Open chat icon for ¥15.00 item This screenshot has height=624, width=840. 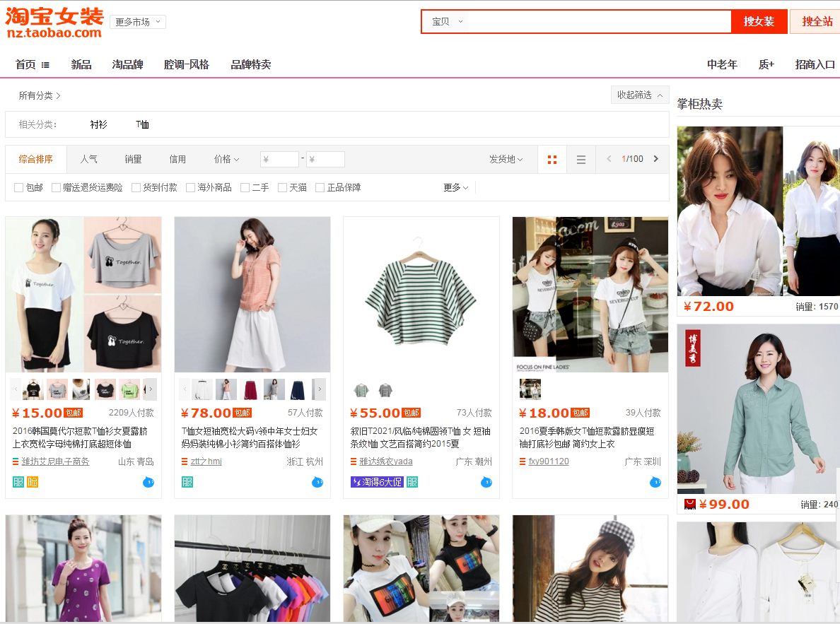(x=148, y=482)
